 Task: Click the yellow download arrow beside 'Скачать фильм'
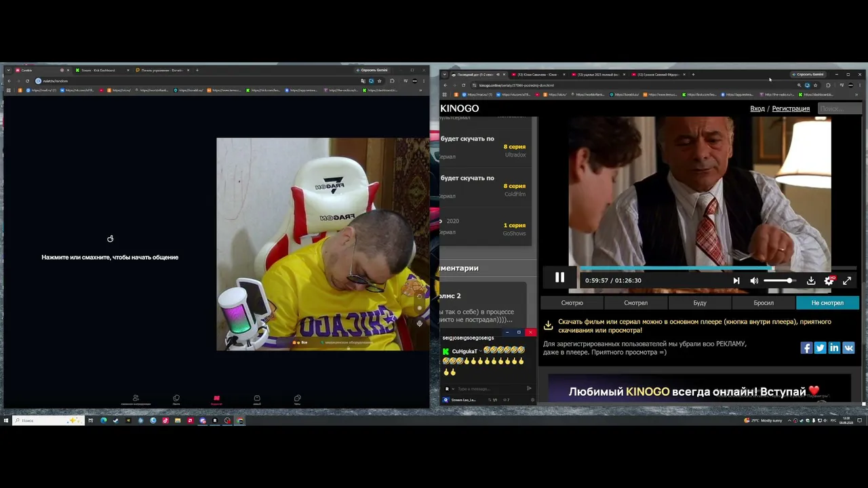[x=548, y=325]
